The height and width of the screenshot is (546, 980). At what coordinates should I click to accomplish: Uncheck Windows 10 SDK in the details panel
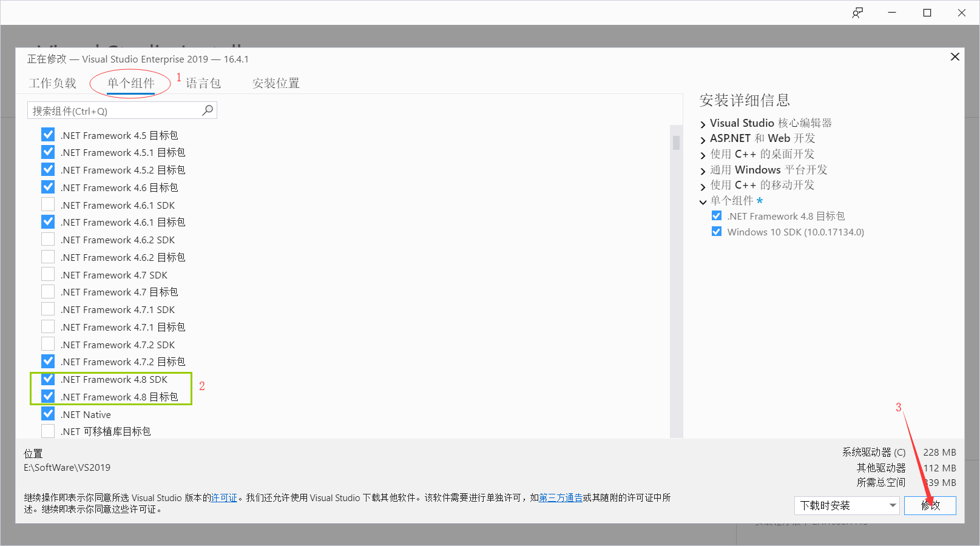717,231
